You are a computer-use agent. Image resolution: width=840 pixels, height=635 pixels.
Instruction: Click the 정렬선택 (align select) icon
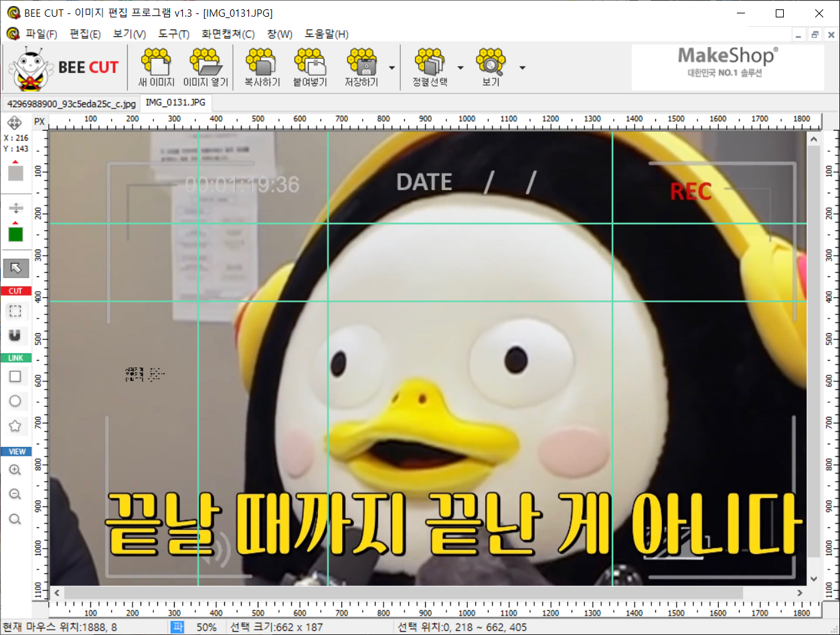click(430, 68)
